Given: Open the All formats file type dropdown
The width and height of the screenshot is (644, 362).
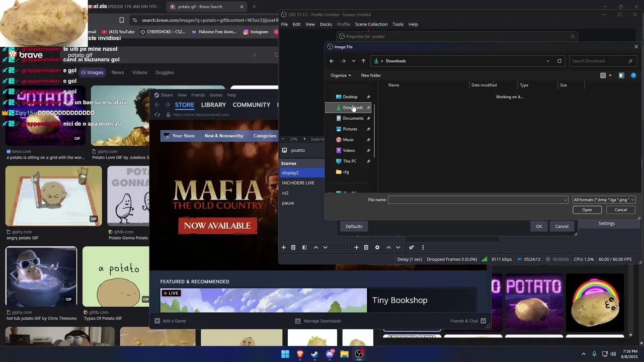Looking at the screenshot, I should click(x=604, y=200).
